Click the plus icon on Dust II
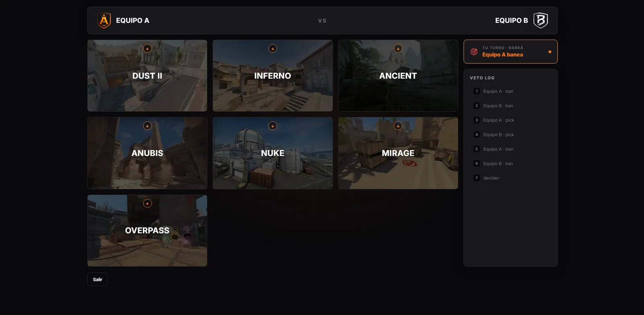The image size is (644, 315). tap(147, 49)
